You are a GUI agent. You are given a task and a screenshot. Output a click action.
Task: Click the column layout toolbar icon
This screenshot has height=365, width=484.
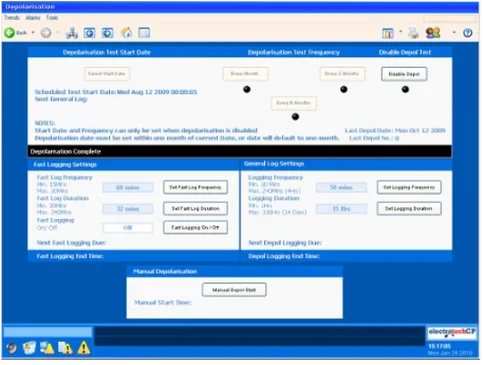(388, 33)
